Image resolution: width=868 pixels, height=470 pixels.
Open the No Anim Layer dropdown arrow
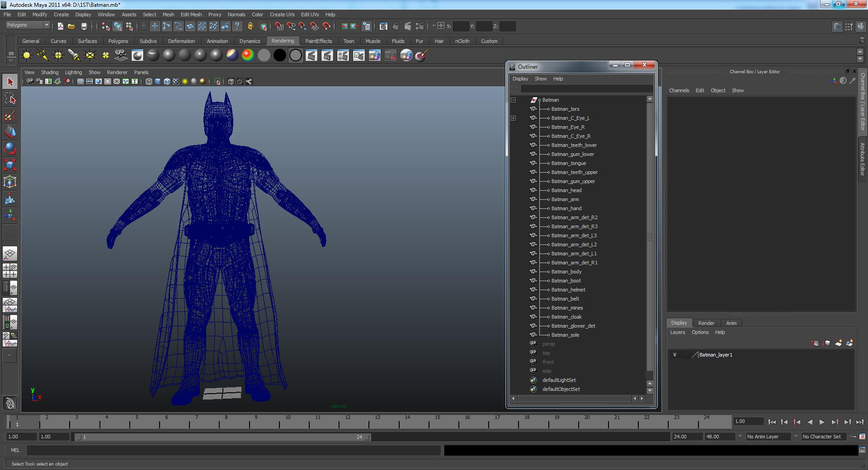click(x=740, y=437)
